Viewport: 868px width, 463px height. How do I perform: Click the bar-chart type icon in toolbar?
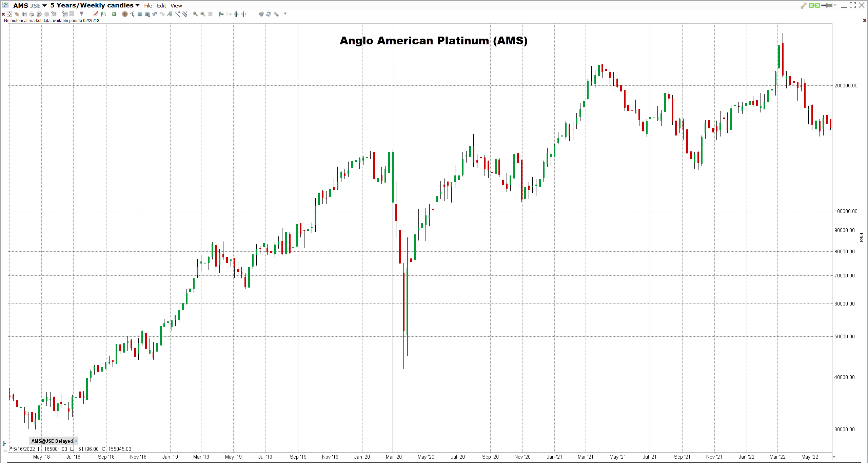pos(103,14)
